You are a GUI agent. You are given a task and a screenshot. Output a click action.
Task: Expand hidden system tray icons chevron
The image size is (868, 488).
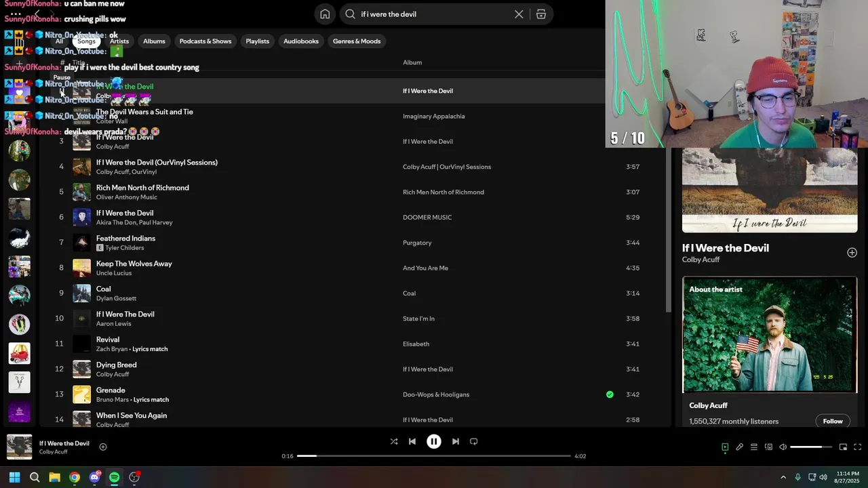coord(783,477)
